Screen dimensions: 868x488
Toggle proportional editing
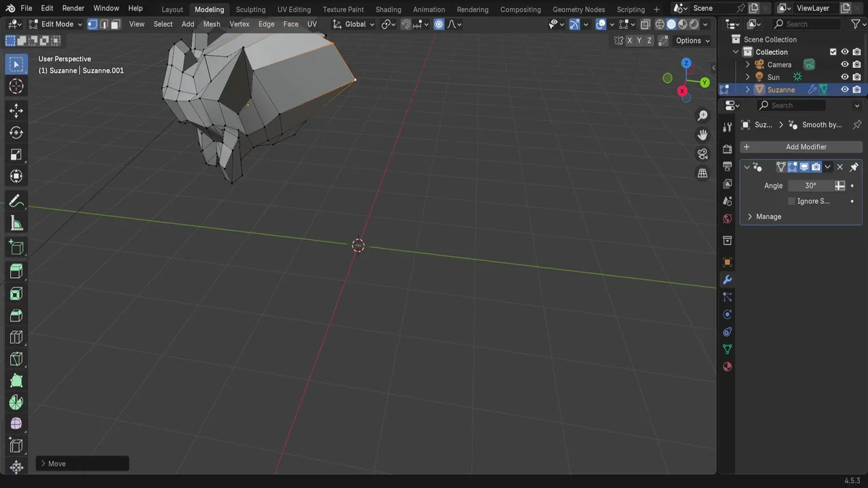(439, 24)
